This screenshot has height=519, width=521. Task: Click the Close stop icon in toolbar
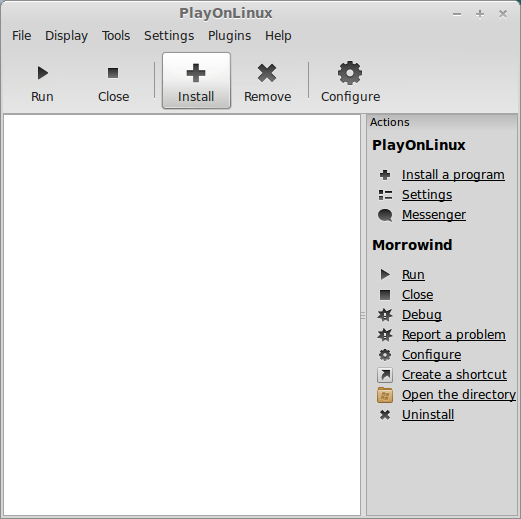(x=113, y=73)
